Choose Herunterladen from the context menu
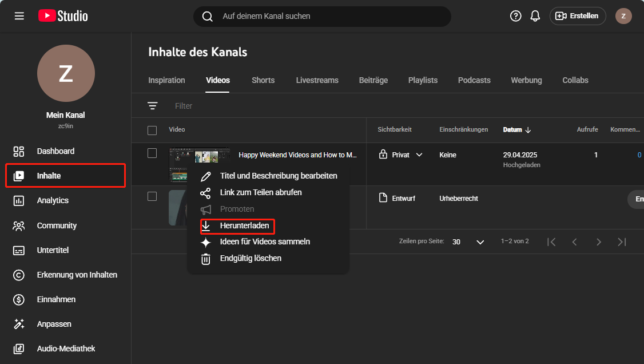Screen dimensions: 644x364 pyautogui.click(x=243, y=226)
